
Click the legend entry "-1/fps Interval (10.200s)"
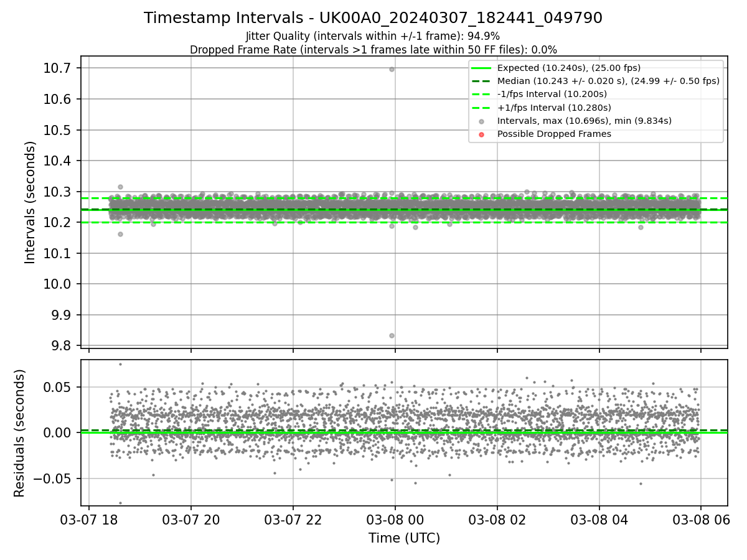552,94
